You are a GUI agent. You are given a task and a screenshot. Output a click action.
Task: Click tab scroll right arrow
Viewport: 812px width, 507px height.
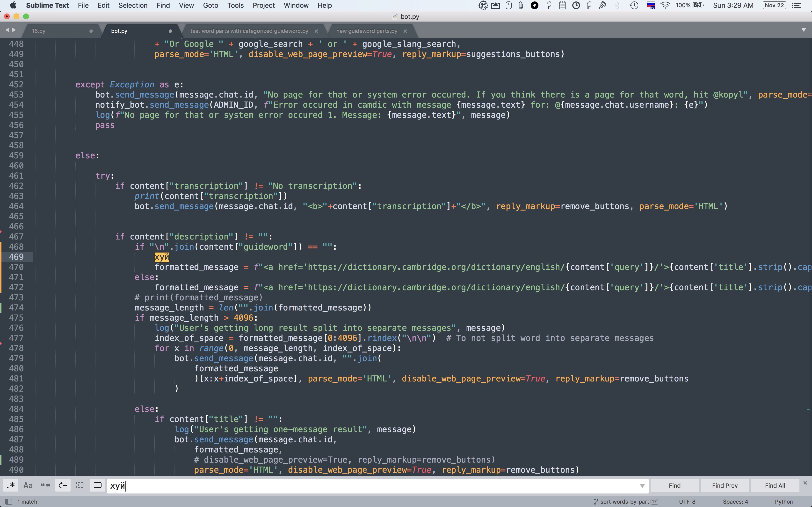[x=14, y=30]
